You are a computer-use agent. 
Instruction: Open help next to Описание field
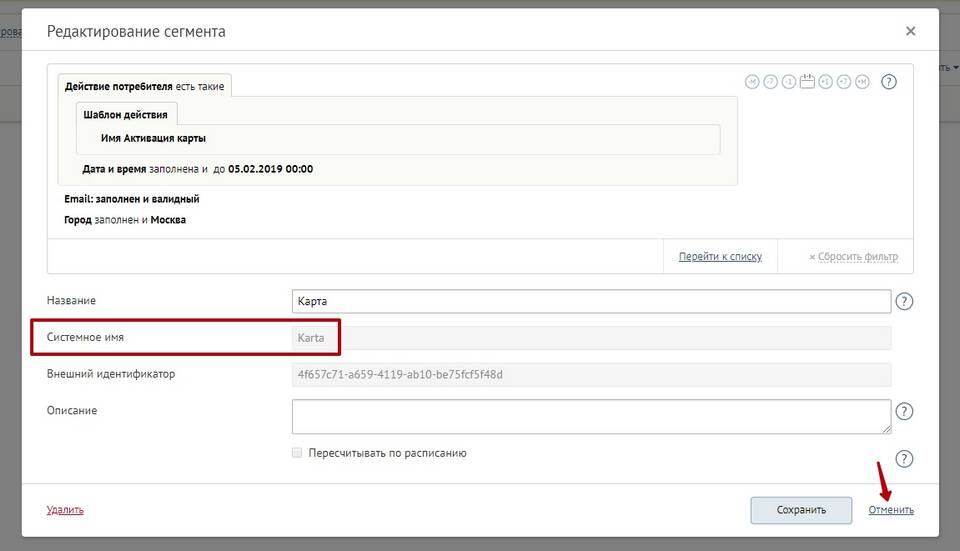[x=904, y=412]
